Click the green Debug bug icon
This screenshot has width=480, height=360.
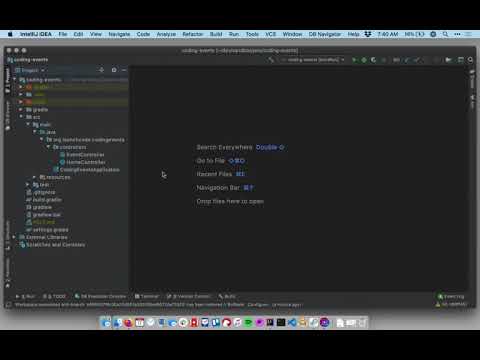(364, 60)
